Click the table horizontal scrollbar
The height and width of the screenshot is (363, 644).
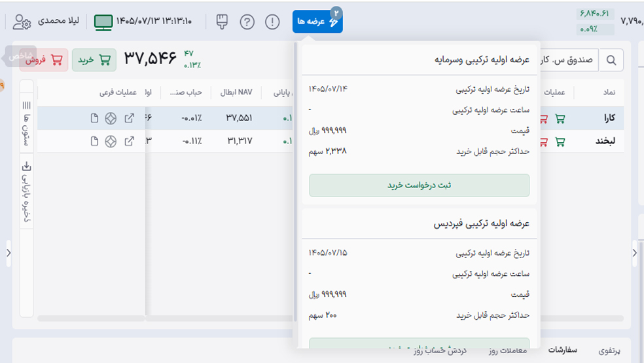click(331, 318)
